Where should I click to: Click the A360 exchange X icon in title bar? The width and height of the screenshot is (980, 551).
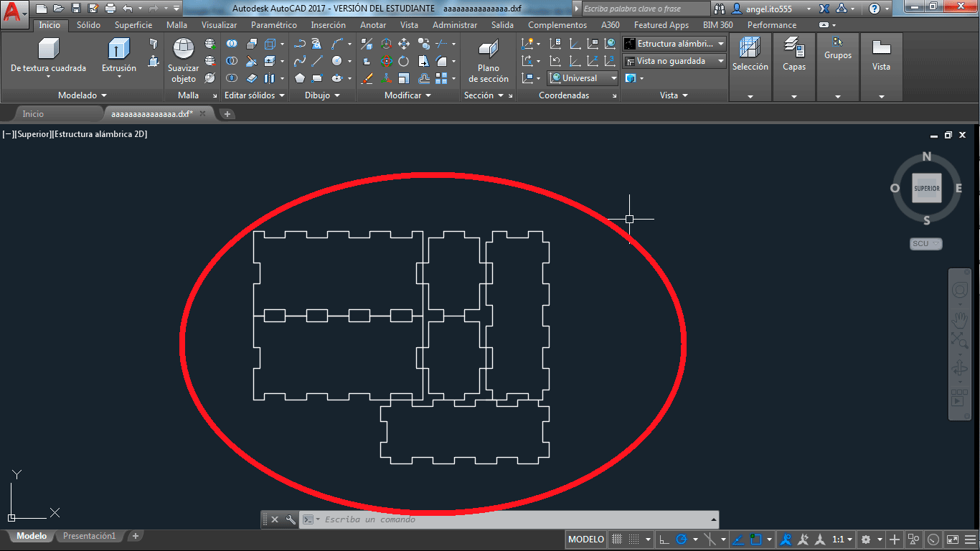[824, 9]
